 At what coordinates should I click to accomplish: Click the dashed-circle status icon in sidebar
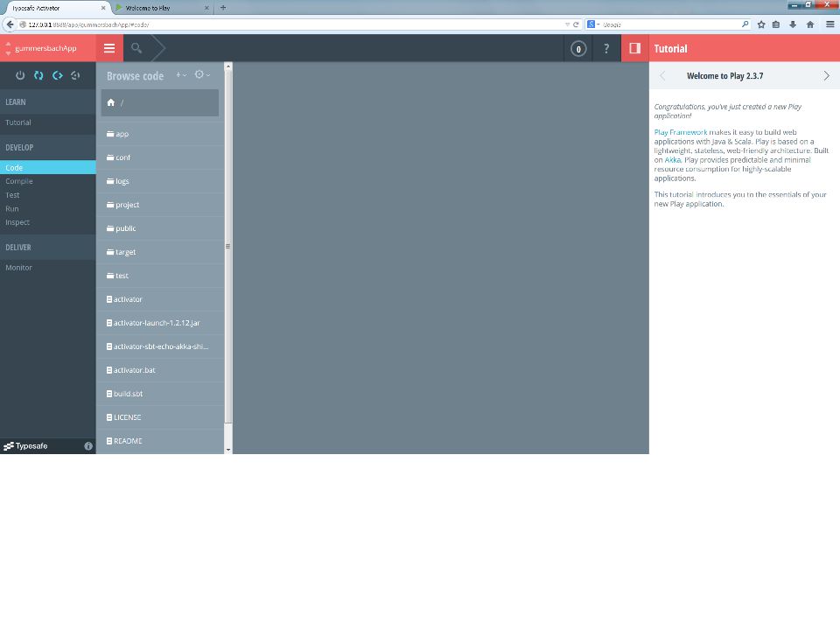pyautogui.click(x=75, y=75)
